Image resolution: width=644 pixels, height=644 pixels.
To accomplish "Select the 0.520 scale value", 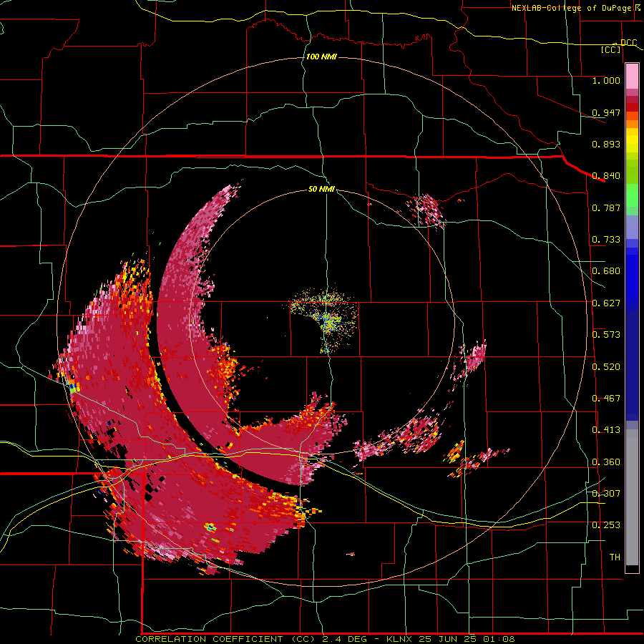I will coord(606,367).
